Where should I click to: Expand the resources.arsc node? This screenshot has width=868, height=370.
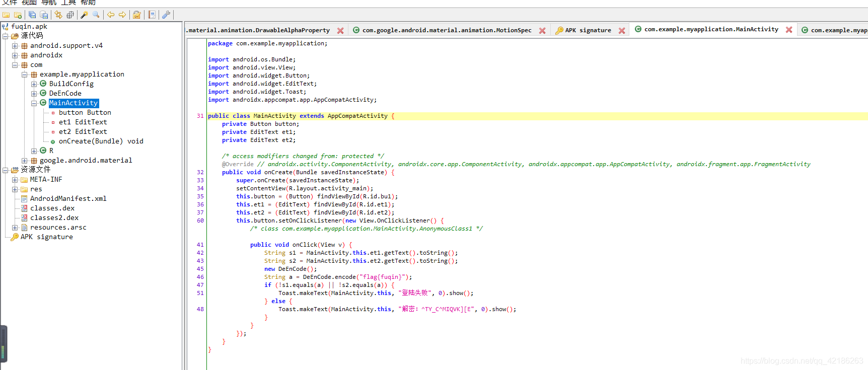coord(15,228)
